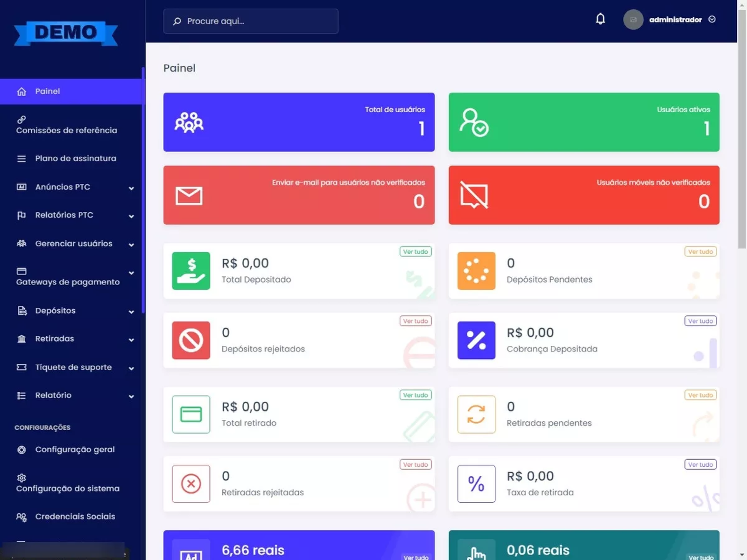The image size is (747, 560).
Task: Click the envelope icon on email card
Action: (x=189, y=196)
